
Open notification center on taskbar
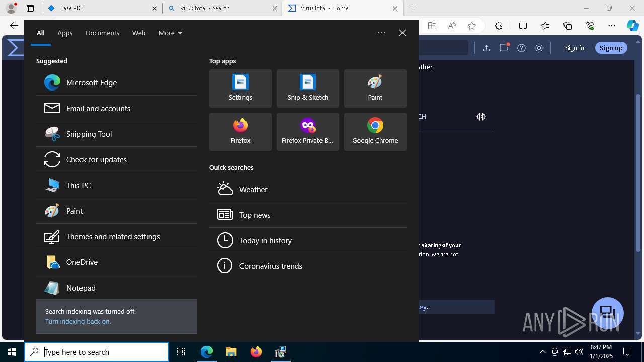tap(627, 352)
